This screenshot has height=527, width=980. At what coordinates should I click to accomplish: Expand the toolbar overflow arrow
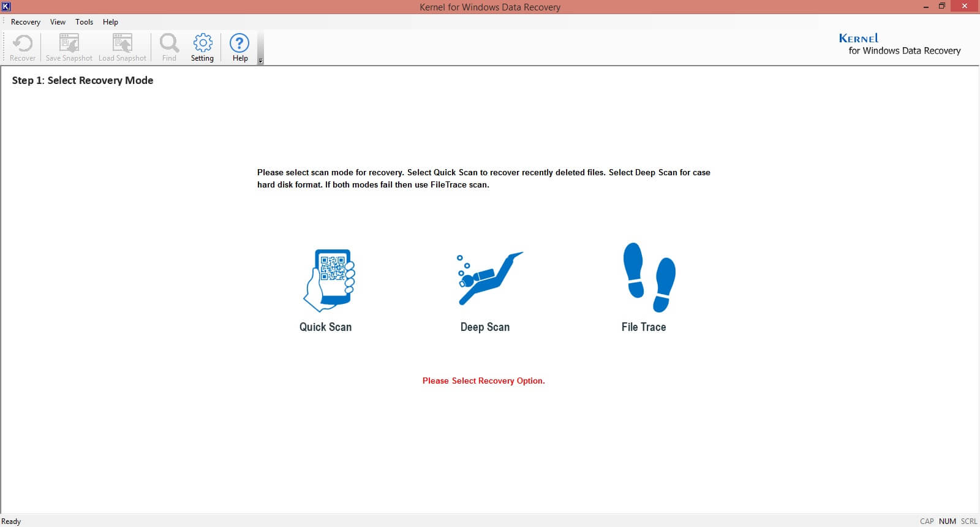pyautogui.click(x=260, y=61)
